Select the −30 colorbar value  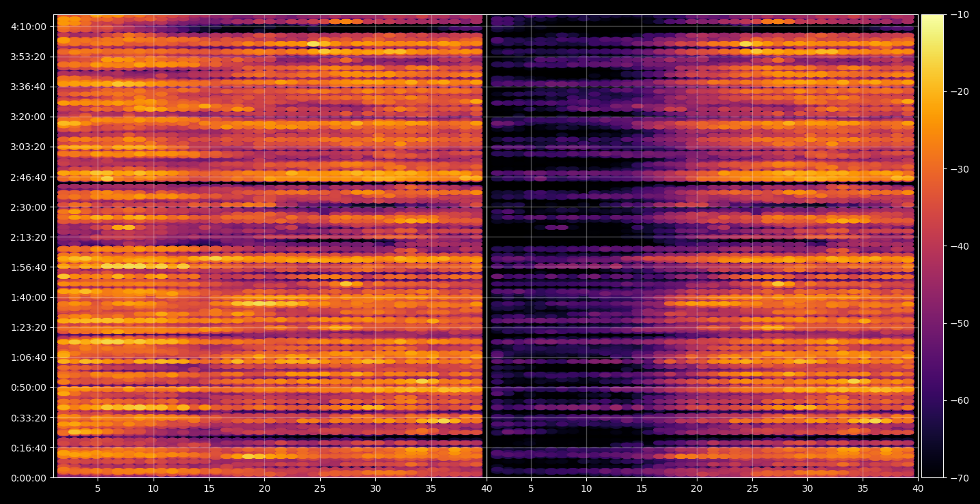pyautogui.click(x=959, y=168)
